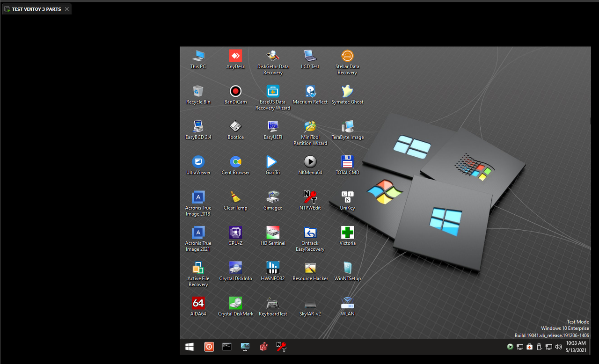Click the green play tray icon
Screen dimensions: 599x364
[x=510, y=347]
